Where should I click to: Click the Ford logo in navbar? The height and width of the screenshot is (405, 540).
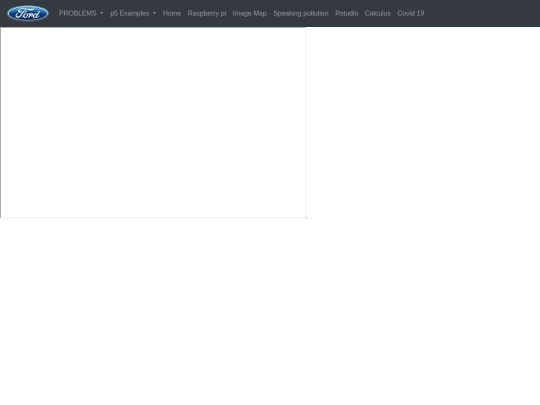28,13
